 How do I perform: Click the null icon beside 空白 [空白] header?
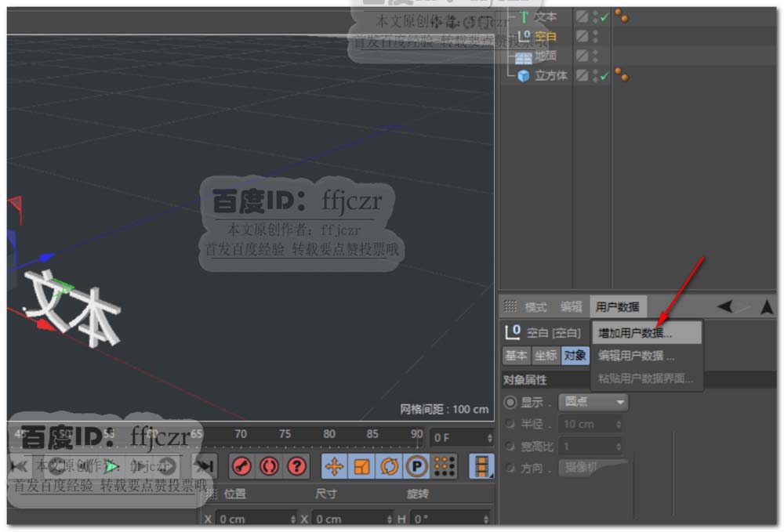[513, 331]
